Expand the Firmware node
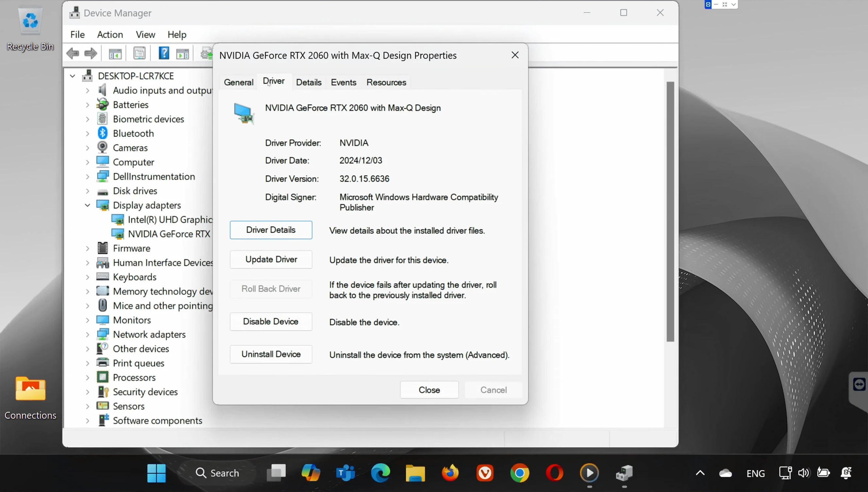Image resolution: width=868 pixels, height=492 pixels. tap(88, 248)
